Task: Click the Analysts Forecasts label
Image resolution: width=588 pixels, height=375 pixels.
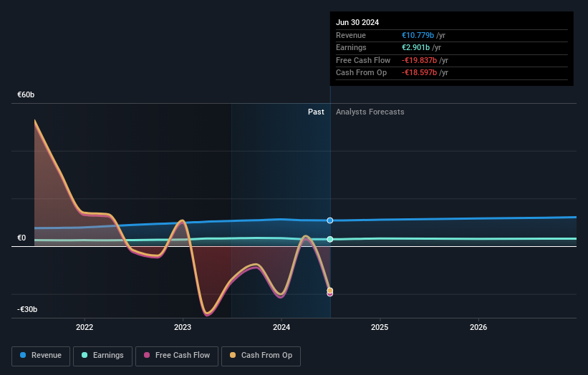Action: 370,112
